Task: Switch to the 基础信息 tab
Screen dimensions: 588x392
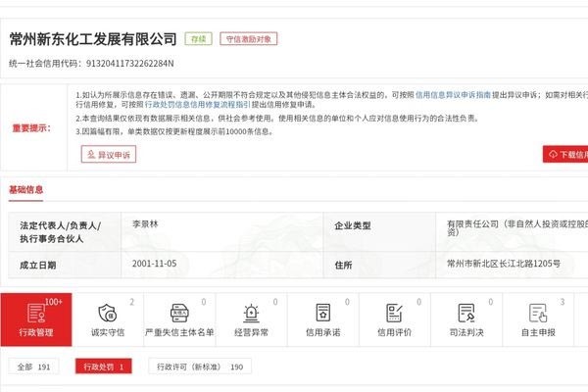Action: coord(25,190)
